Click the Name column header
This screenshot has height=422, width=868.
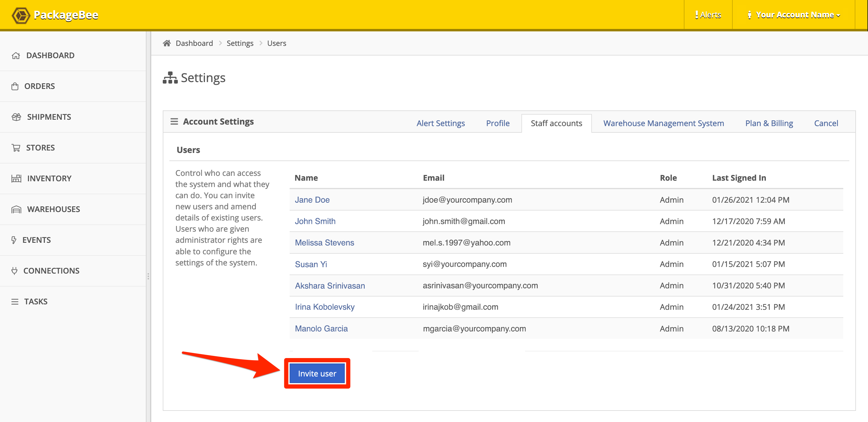tap(306, 178)
